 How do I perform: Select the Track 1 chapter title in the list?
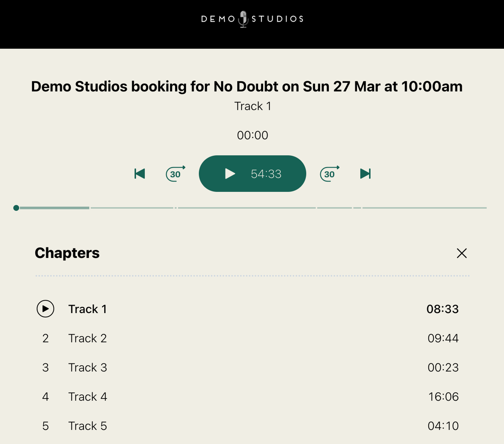pos(88,309)
